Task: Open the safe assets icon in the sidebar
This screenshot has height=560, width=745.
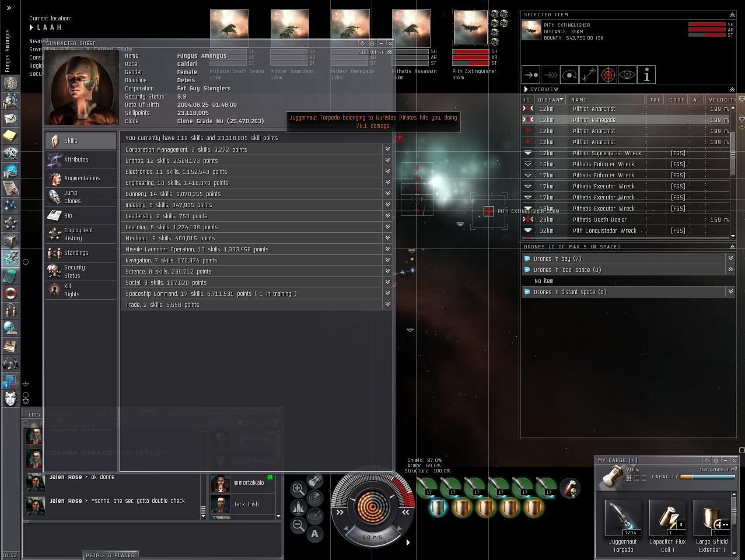Action: pyautogui.click(x=11, y=240)
